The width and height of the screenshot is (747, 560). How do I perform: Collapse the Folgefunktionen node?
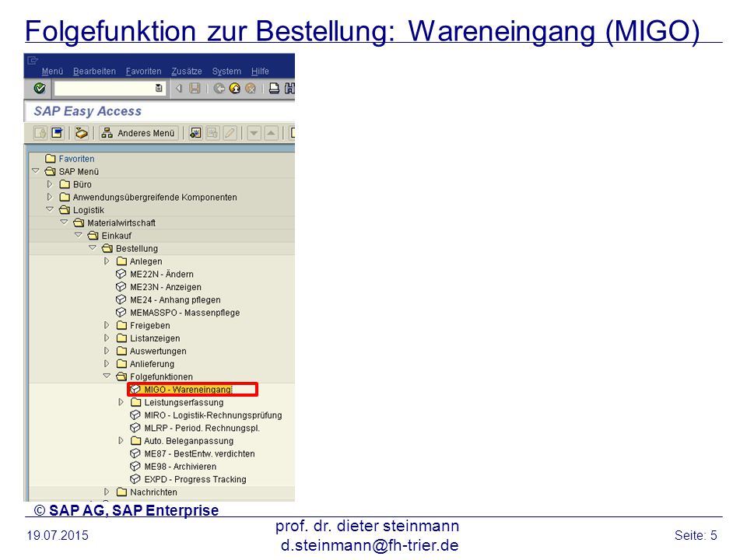[107, 376]
